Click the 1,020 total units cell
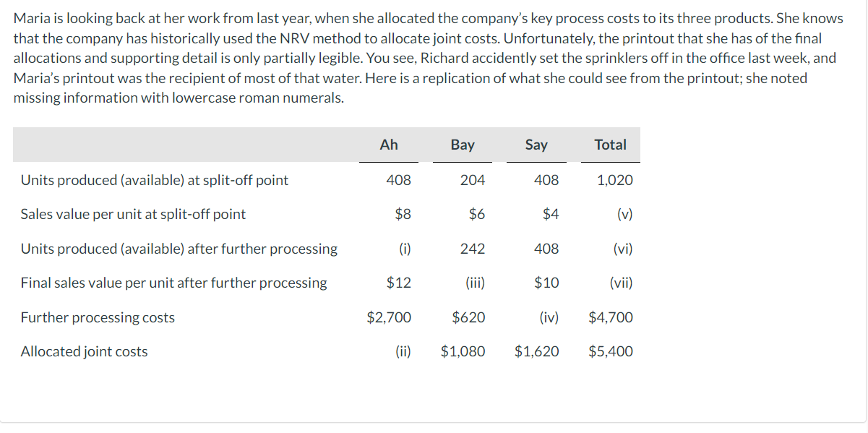 point(615,180)
